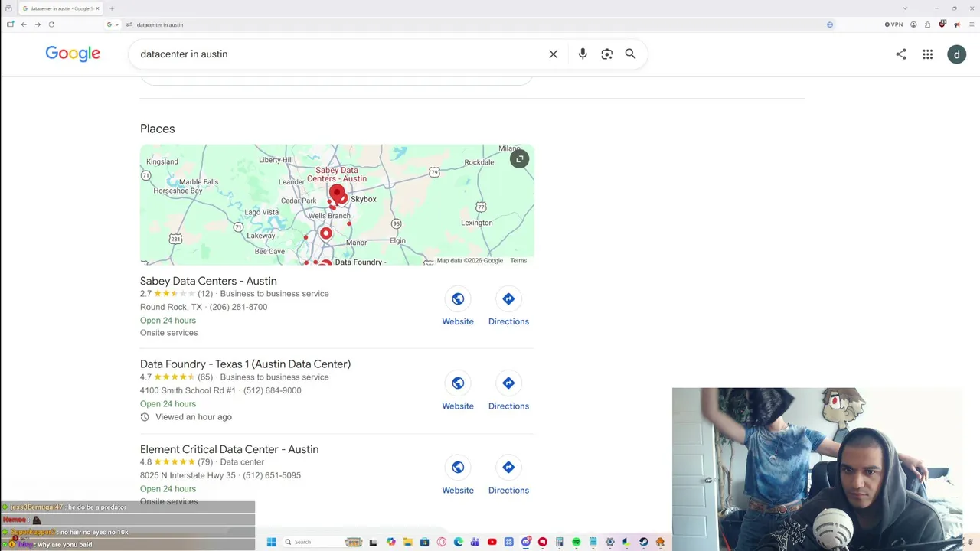Image resolution: width=980 pixels, height=551 pixels.
Task: Open YouTube app in the taskbar
Action: (x=492, y=542)
